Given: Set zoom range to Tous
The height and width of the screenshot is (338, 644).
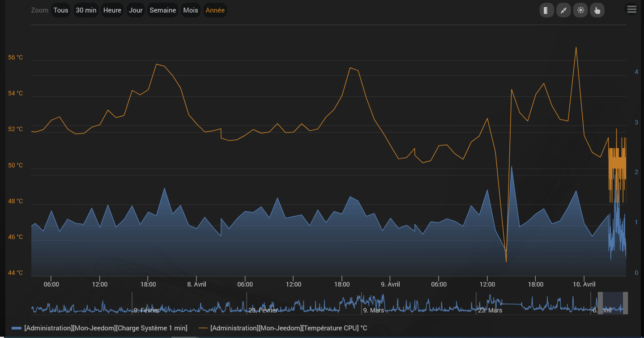Looking at the screenshot, I should tap(61, 10).
